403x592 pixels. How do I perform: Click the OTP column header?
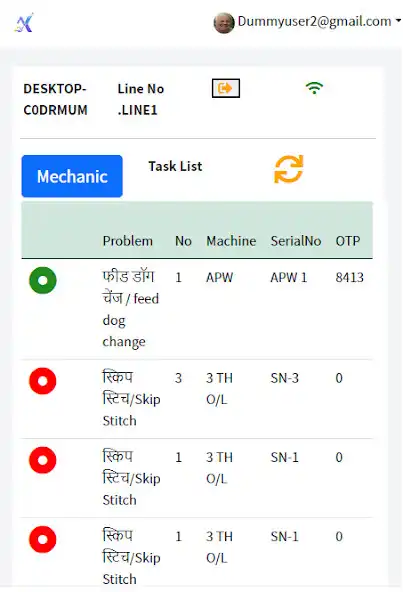348,241
